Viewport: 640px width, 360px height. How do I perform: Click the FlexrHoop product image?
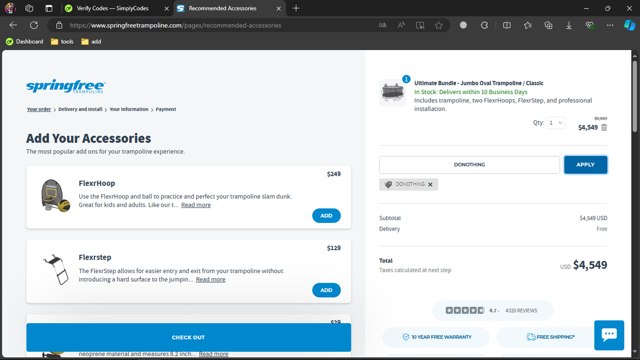pyautogui.click(x=55, y=196)
